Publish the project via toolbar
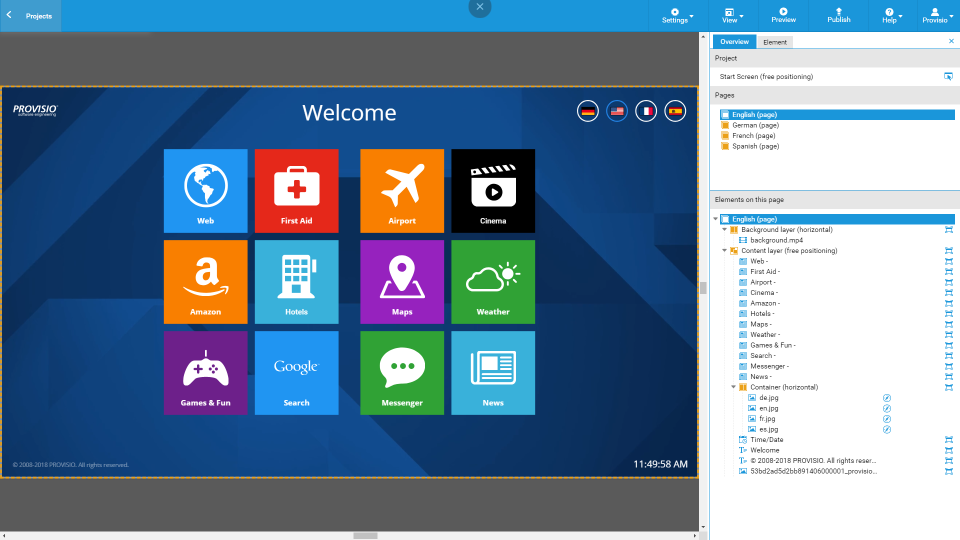This screenshot has height=540, width=960. (839, 16)
